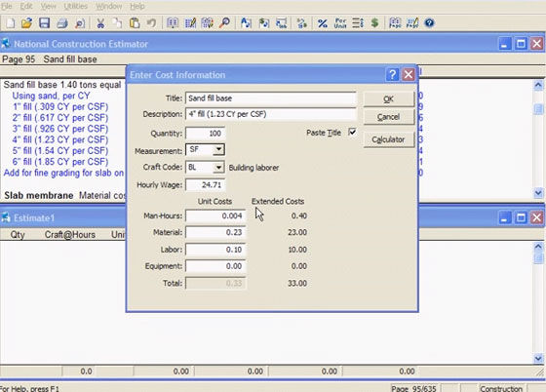The width and height of the screenshot is (546, 392).
Task: Click the open book costbook icon
Action: [x=173, y=23]
